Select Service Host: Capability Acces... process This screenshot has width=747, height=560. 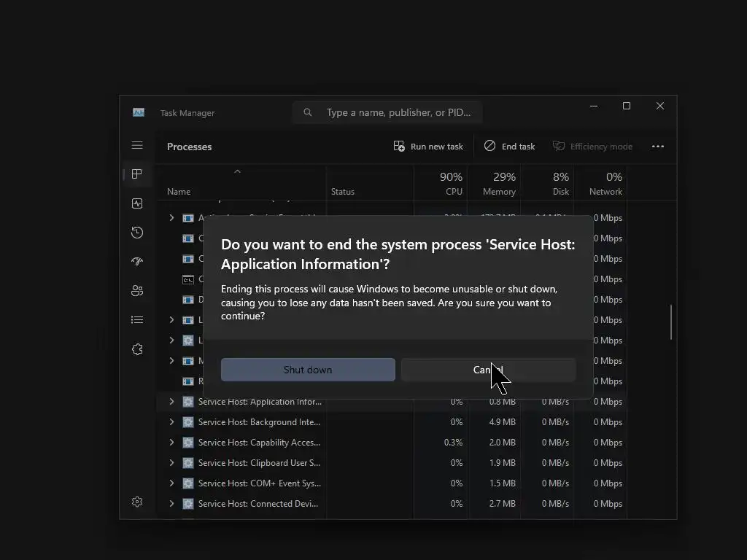259,443
